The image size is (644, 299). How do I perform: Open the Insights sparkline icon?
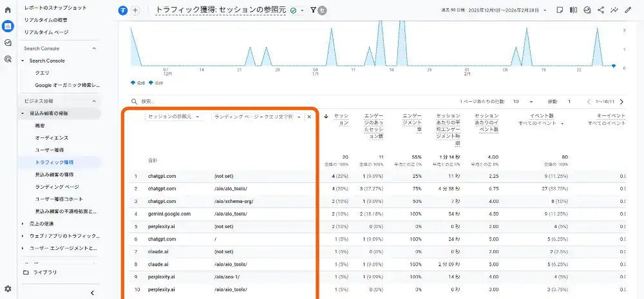[x=614, y=10]
